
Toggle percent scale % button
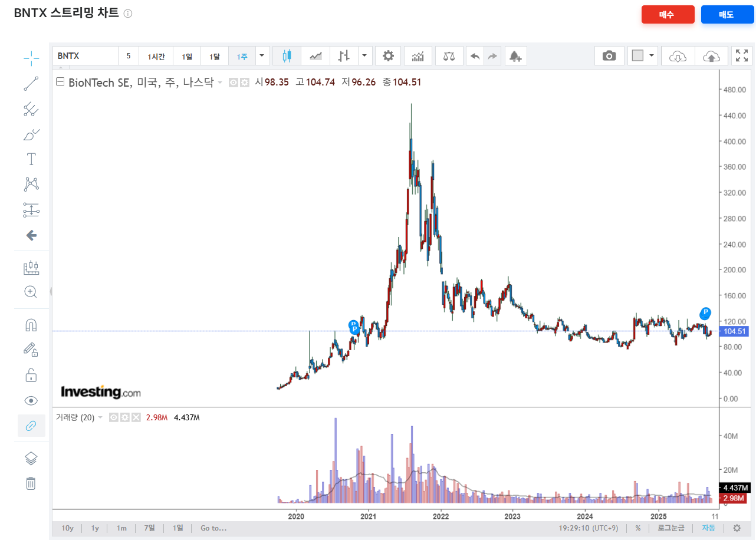[x=638, y=528]
